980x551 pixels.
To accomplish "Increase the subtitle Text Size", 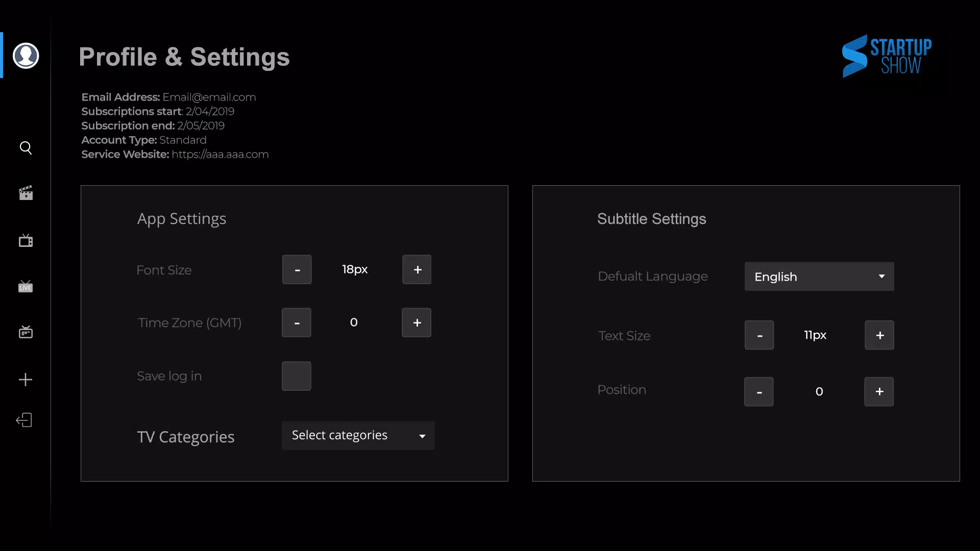I will [879, 335].
